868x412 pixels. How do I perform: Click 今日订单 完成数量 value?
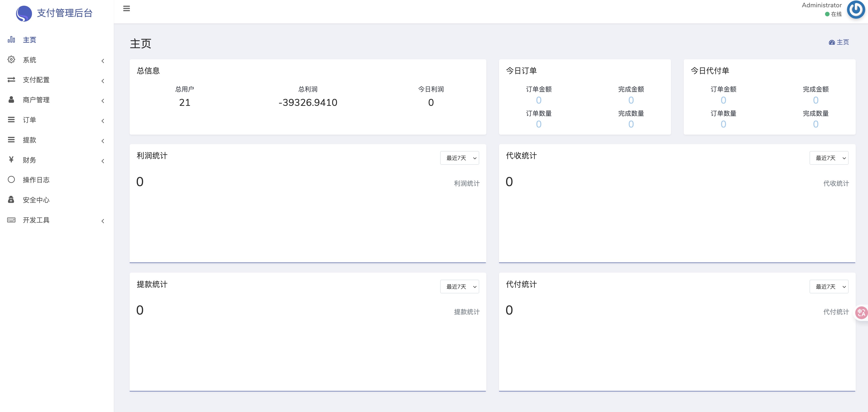[x=631, y=124]
